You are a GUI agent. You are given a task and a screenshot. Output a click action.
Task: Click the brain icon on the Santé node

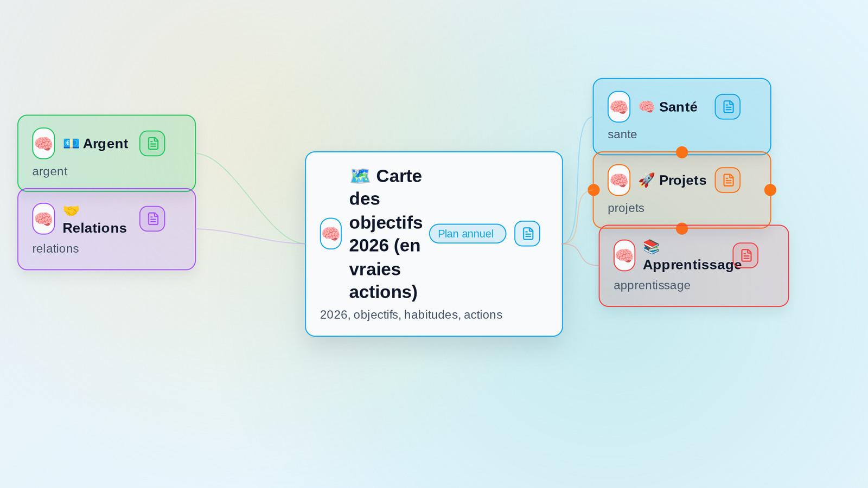pos(618,107)
